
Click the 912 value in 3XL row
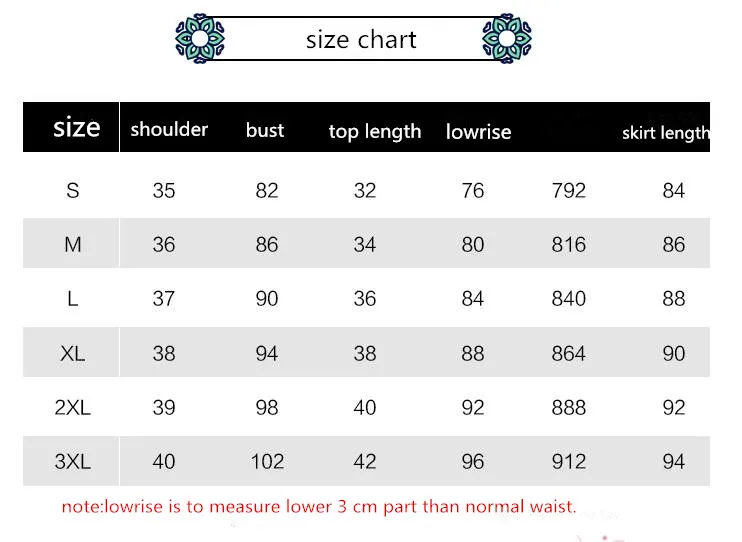tap(568, 462)
